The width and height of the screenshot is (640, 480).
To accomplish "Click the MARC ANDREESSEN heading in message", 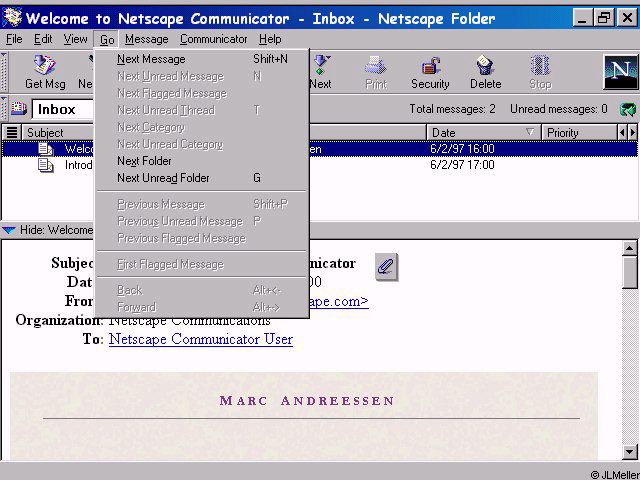I will pos(307,400).
